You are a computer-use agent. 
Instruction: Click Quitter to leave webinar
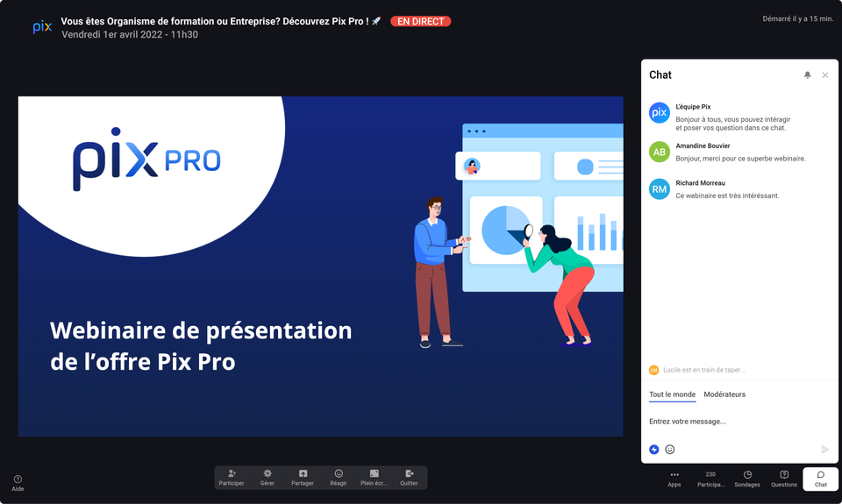tap(410, 478)
